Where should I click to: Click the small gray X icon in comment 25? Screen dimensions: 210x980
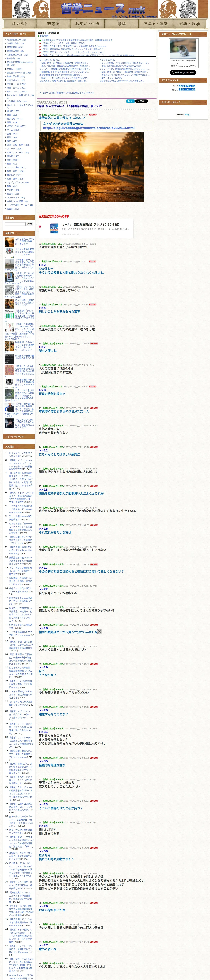point(99,631)
